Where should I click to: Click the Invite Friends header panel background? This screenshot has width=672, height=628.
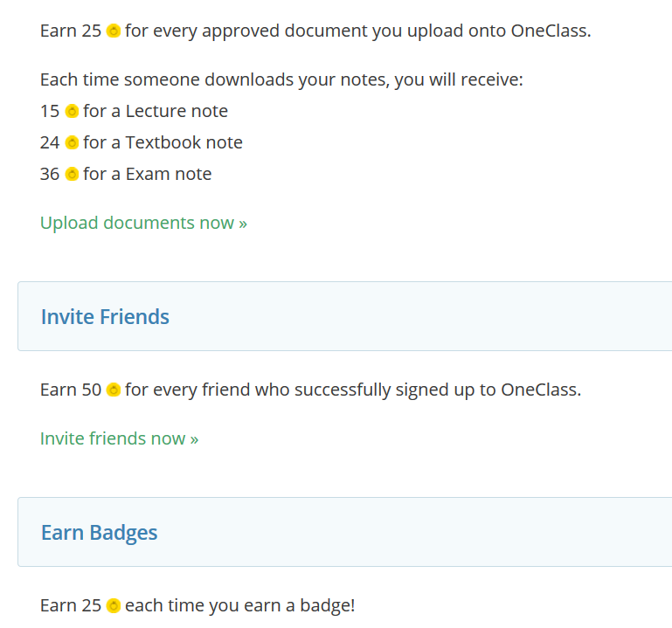[x=344, y=316]
